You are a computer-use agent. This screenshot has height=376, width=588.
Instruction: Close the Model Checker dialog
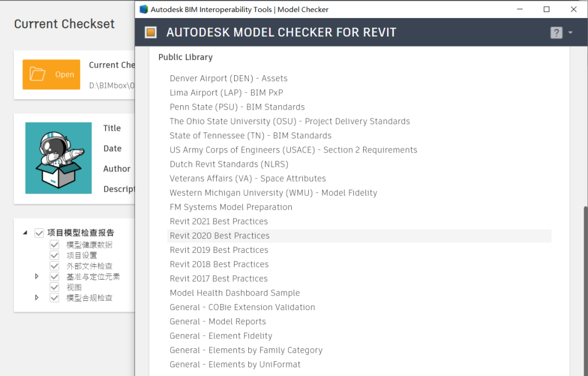click(x=574, y=9)
